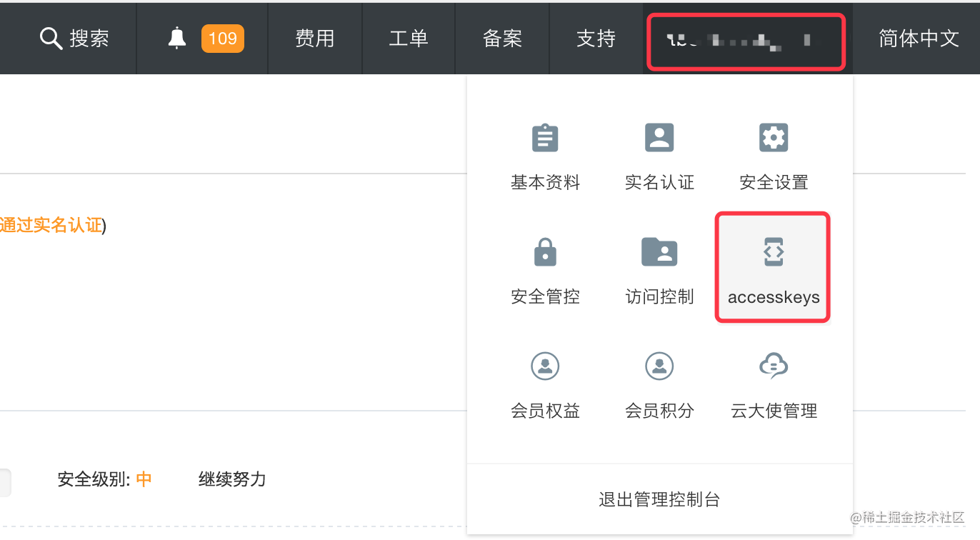Click the orange 中 security level
980x540 pixels.
144,479
